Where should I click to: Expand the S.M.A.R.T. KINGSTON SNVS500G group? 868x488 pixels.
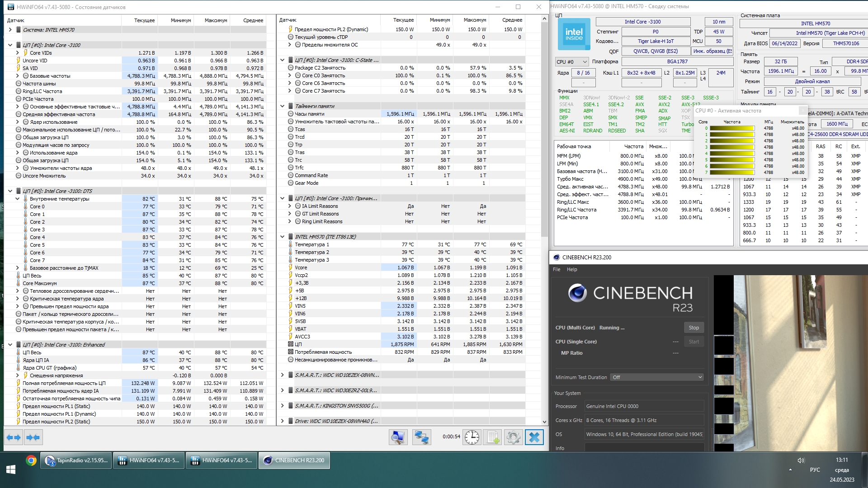tap(283, 406)
